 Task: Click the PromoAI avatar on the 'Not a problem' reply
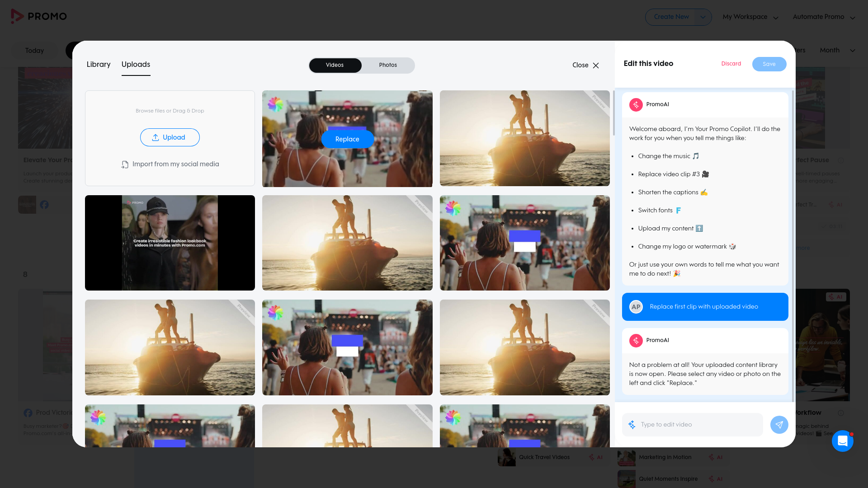coord(636,341)
